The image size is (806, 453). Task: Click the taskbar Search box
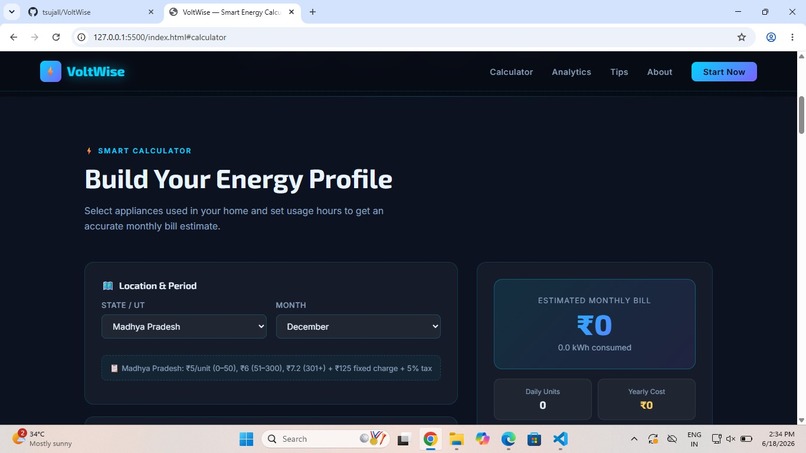coord(326,439)
